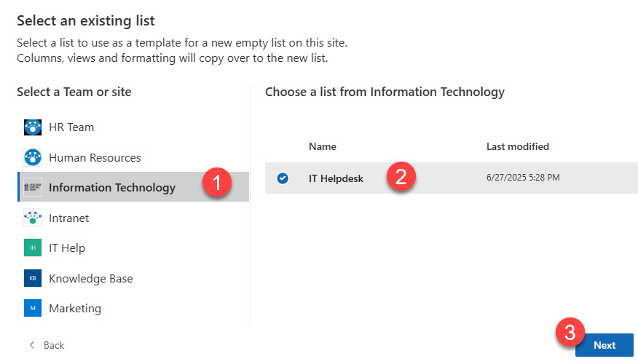Select the Knowledge Base site
Screen dimensions: 638x364
coord(91,278)
